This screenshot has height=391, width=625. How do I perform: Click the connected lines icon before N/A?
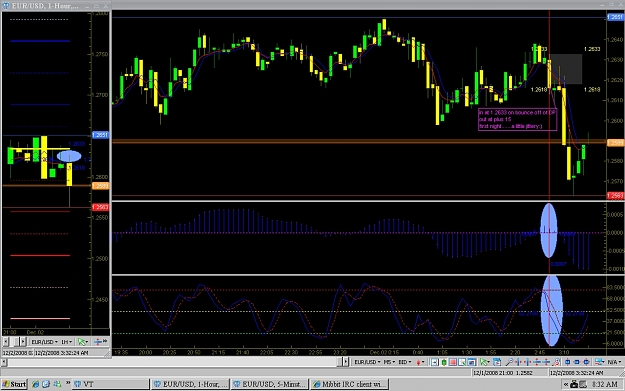point(599,362)
